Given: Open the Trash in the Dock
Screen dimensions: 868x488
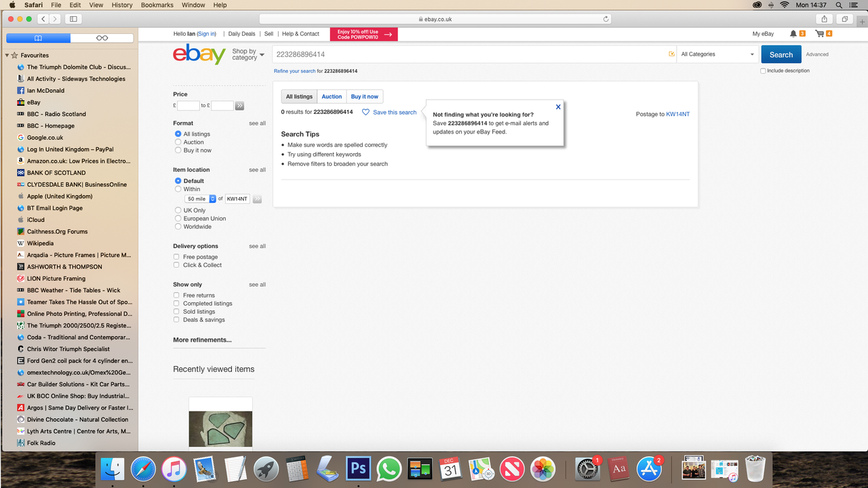Looking at the screenshot, I should pos(755,469).
